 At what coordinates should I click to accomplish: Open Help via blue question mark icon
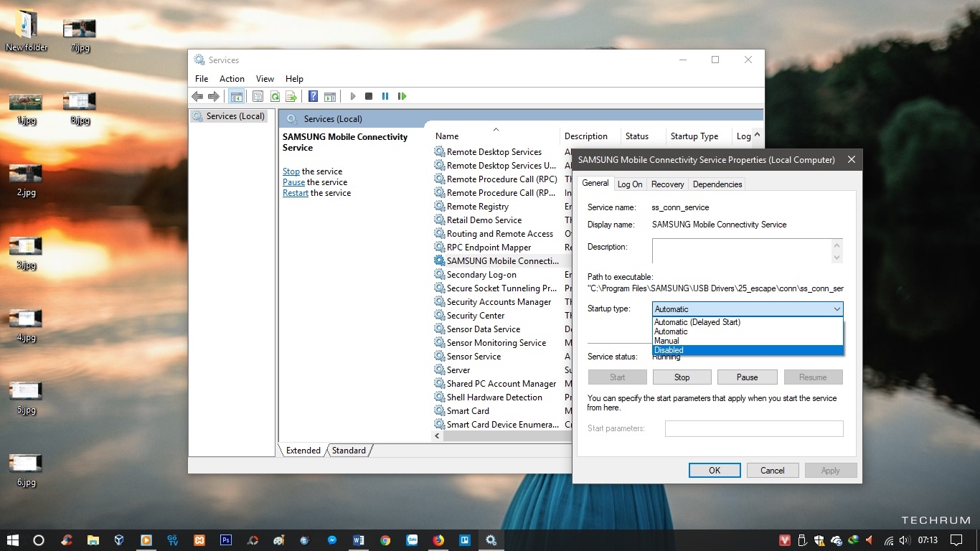pyautogui.click(x=313, y=96)
